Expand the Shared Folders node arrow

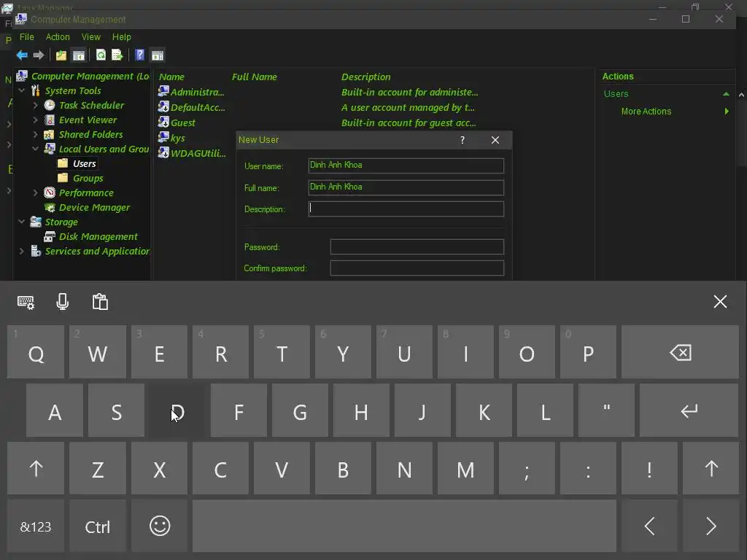35,135
